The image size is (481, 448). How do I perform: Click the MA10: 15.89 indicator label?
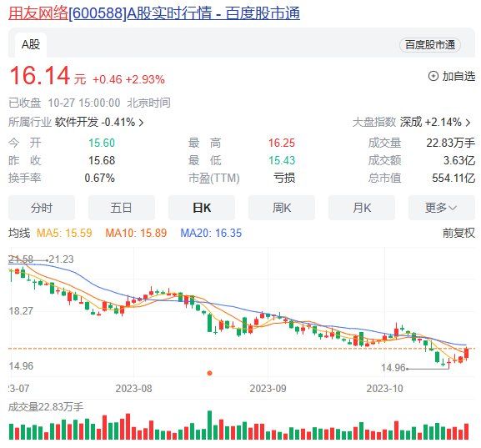(x=136, y=233)
